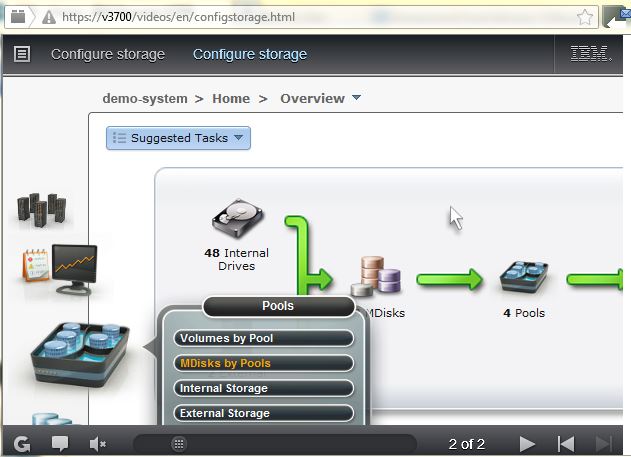
Task: Click the 48 Internal Drives label
Action: pyautogui.click(x=237, y=259)
